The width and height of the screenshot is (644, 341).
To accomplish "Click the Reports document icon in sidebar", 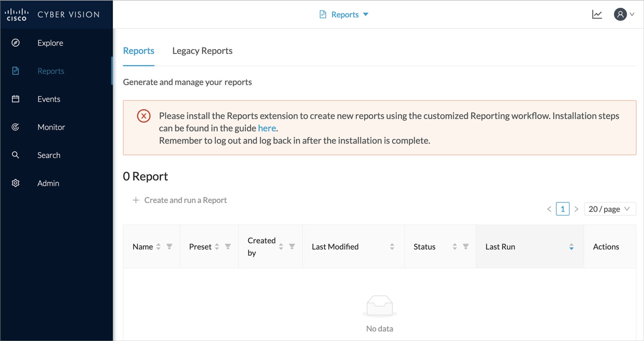I will point(15,71).
